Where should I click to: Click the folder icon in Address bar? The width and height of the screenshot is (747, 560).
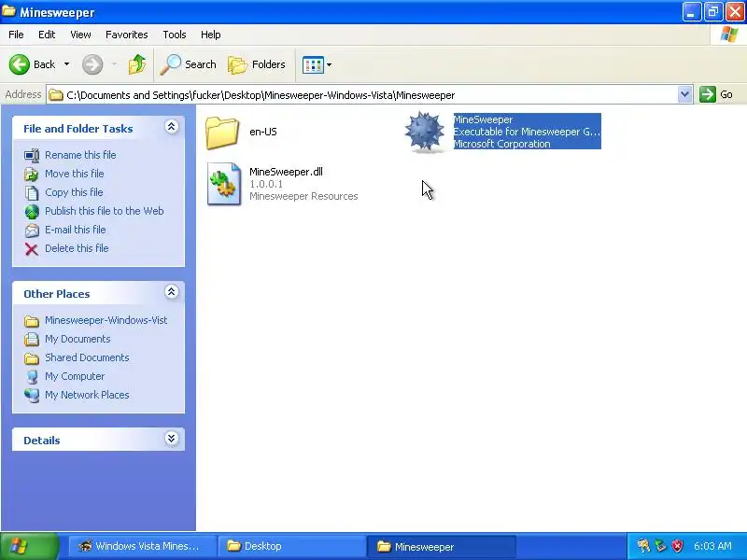[56, 95]
